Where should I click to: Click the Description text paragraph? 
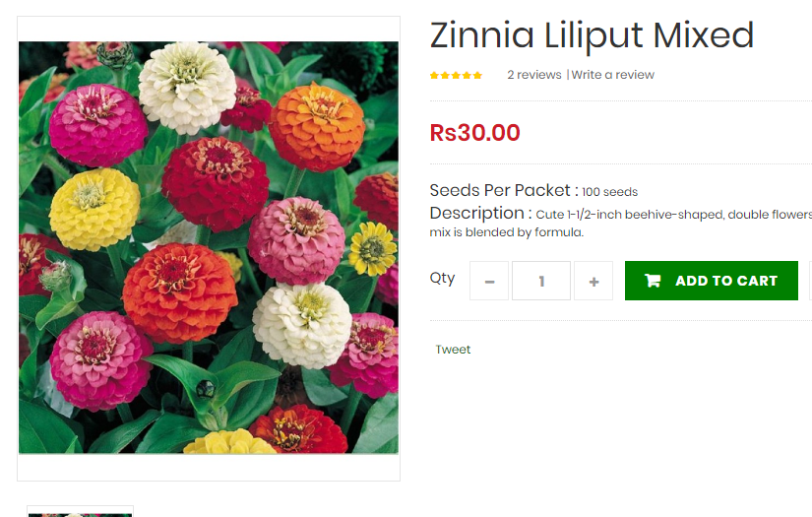(x=620, y=223)
